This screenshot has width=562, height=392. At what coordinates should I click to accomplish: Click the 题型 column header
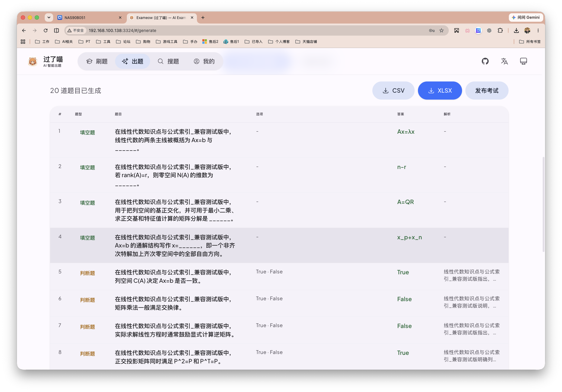79,114
